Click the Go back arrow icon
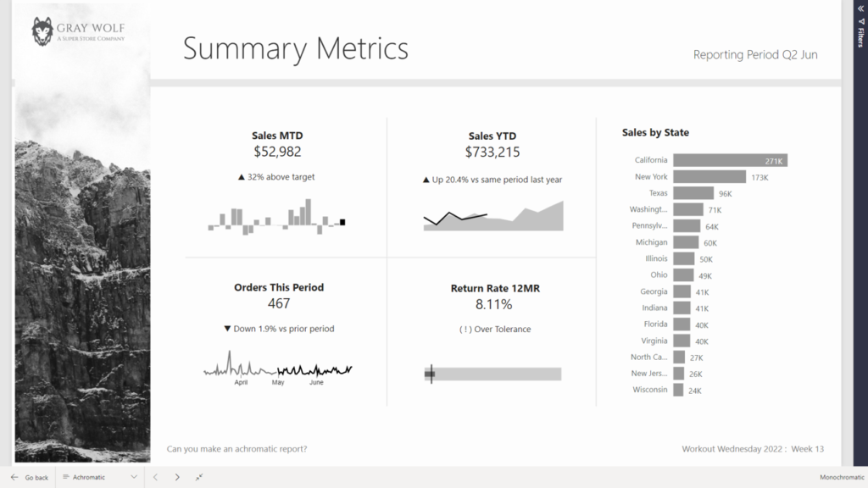The width and height of the screenshot is (868, 488). coord(14,477)
